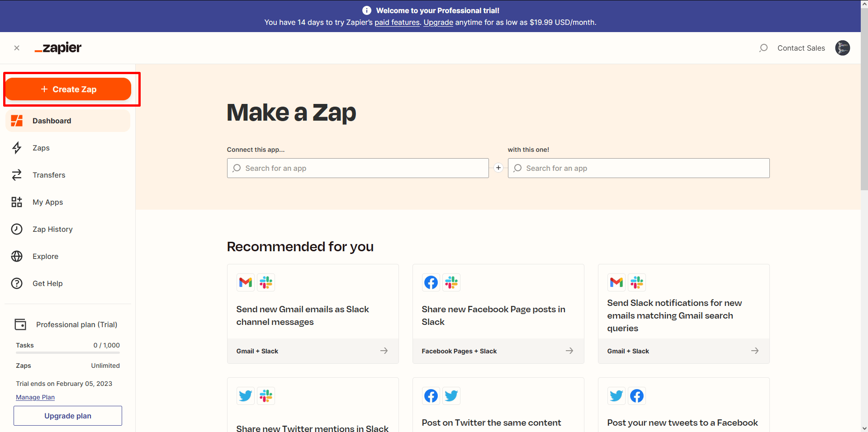
Task: Click the search magnifier icon in header
Action: [764, 48]
